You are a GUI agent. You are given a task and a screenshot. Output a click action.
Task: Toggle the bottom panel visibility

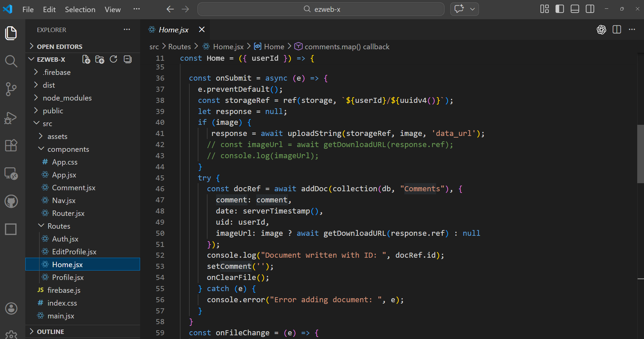(575, 9)
